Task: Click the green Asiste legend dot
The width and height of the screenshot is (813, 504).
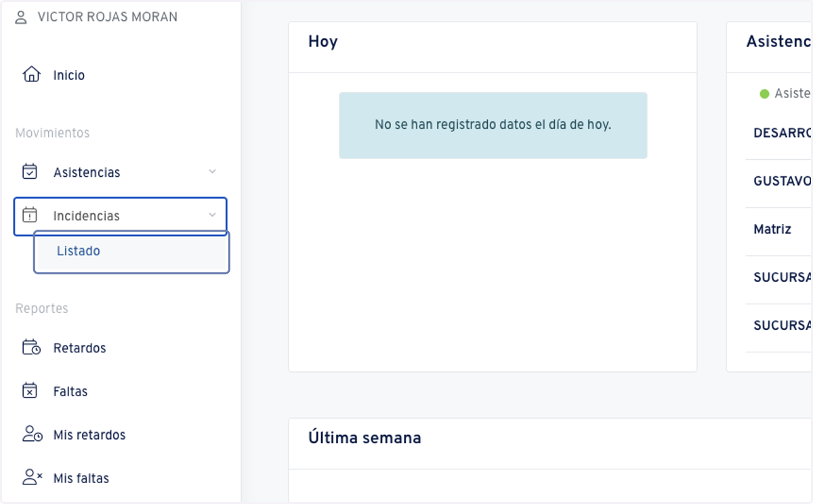Action: pos(764,93)
